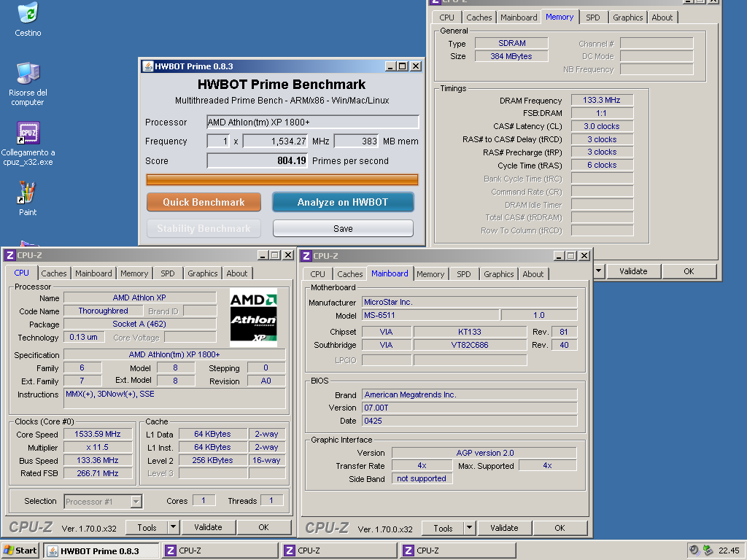Open SPD tab in the Memory window
The width and height of the screenshot is (747, 560).
tap(593, 17)
